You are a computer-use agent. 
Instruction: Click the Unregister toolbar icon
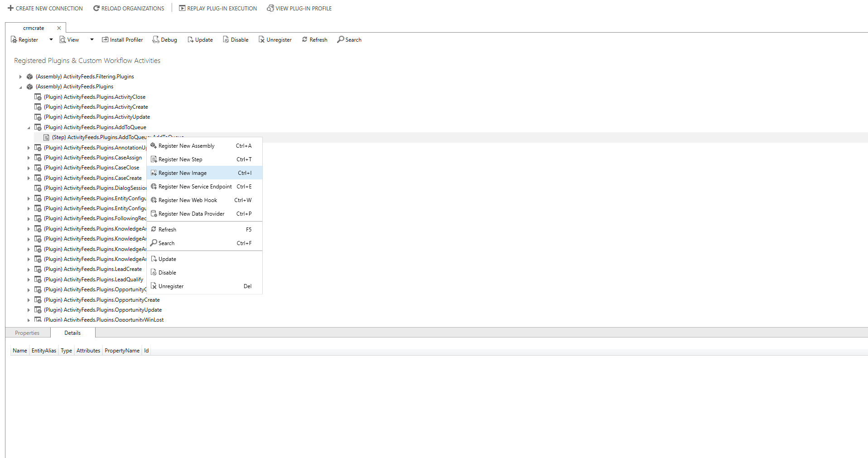[x=261, y=39]
